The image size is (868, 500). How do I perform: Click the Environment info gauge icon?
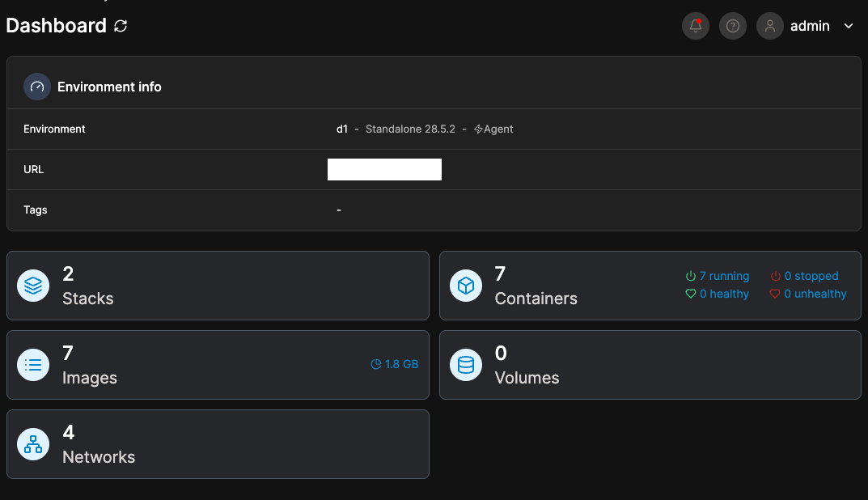(x=37, y=87)
